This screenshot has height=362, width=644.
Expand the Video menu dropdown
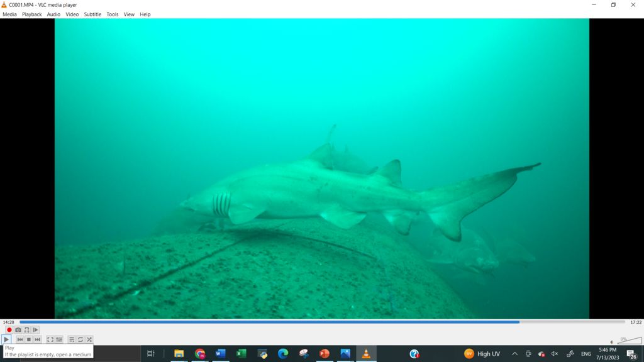[72, 14]
